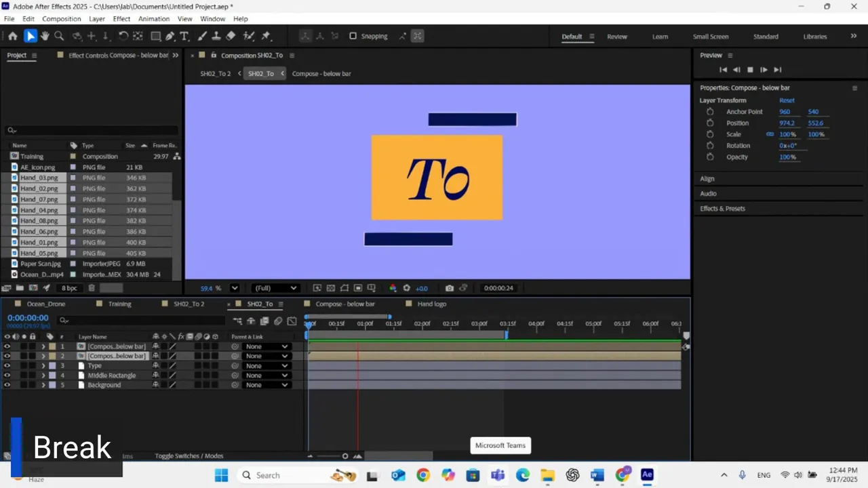Go to the Home screen icon

(12, 36)
